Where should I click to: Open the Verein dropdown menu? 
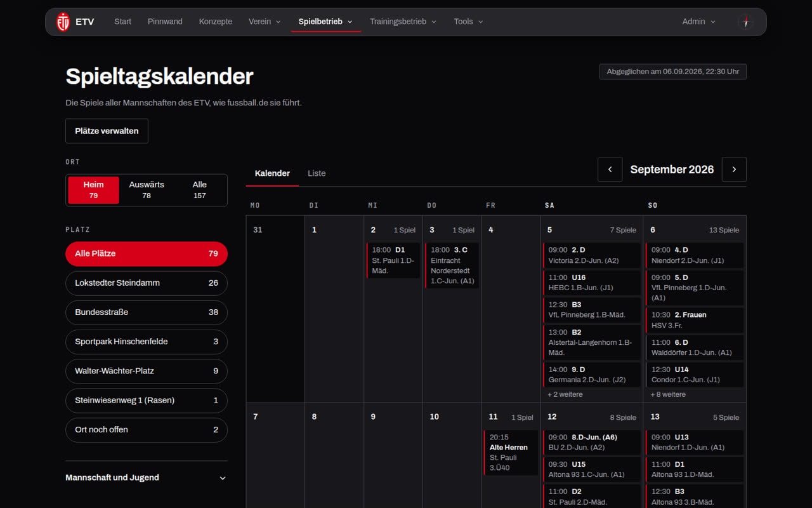tap(265, 22)
